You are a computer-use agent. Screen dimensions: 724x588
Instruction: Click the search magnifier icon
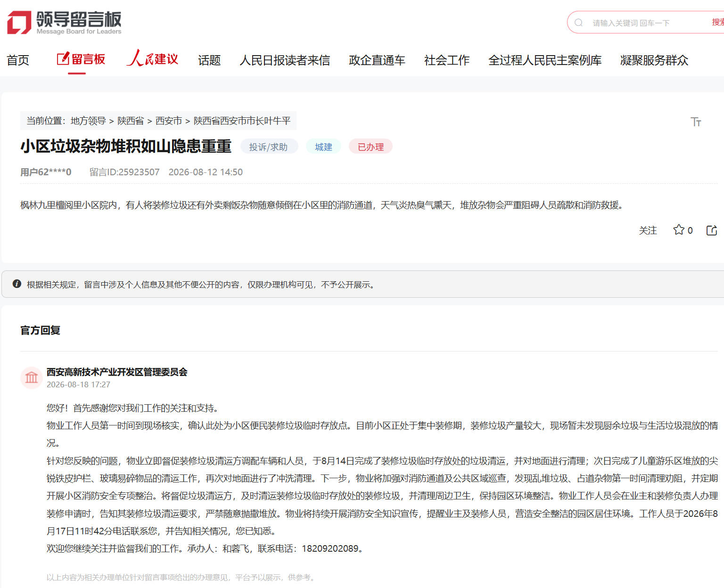tap(579, 23)
